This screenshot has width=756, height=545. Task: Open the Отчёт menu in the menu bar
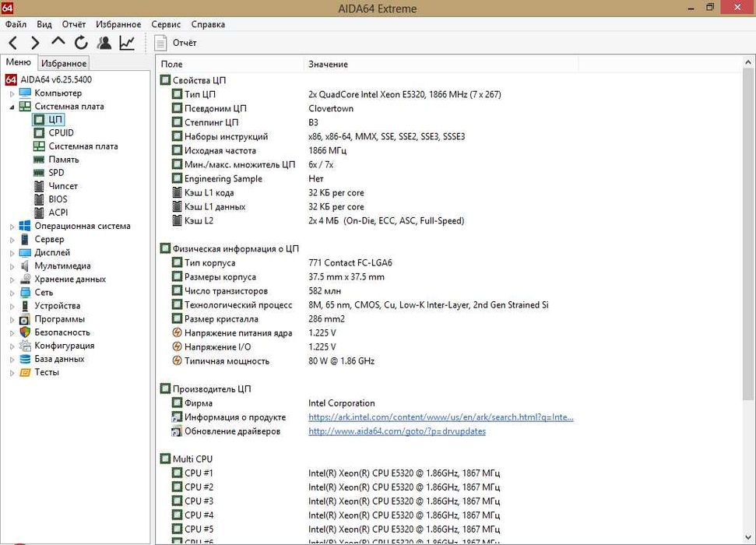pyautogui.click(x=74, y=24)
